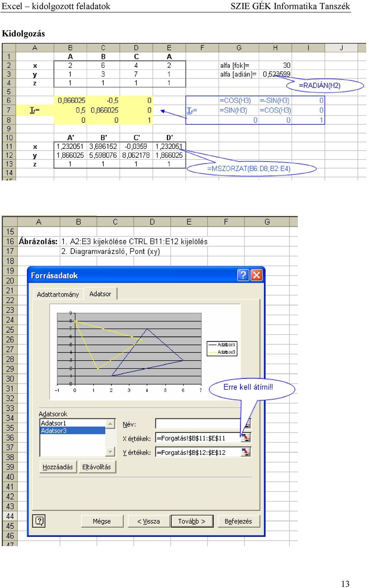Select row 40 header in the lower sheet
Screen dimensions: 369x588
(10, 477)
